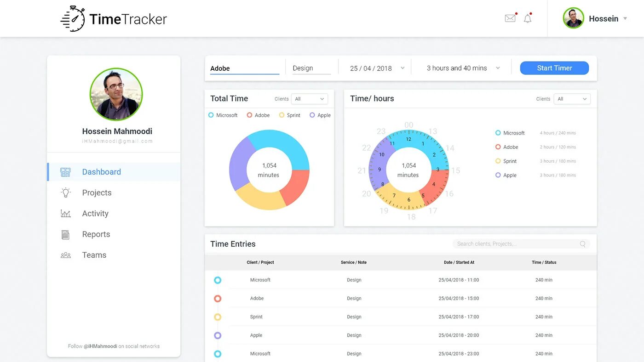Select the Adobe entry row in Time Entries
The width and height of the screenshot is (644, 362).
[401, 299]
